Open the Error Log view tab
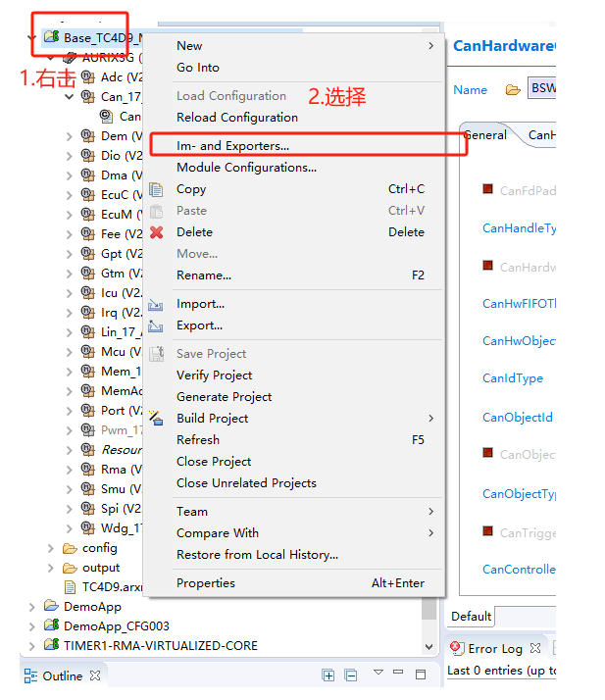 [495, 648]
